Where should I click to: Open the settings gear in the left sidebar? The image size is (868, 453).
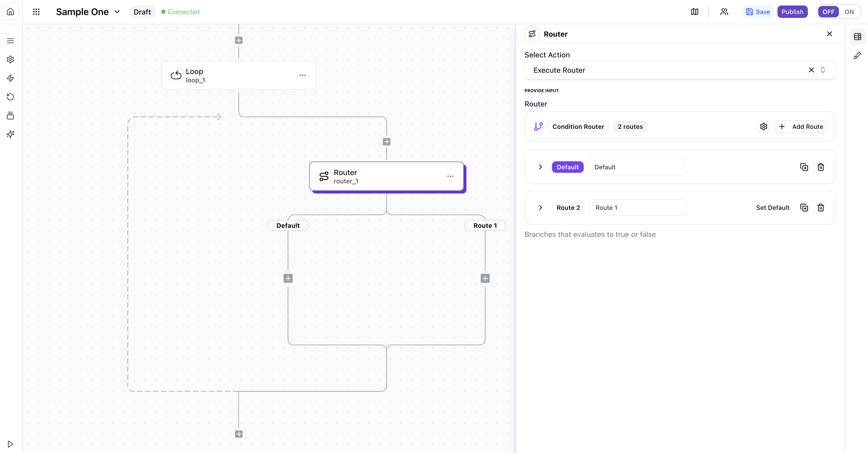pyautogui.click(x=10, y=59)
